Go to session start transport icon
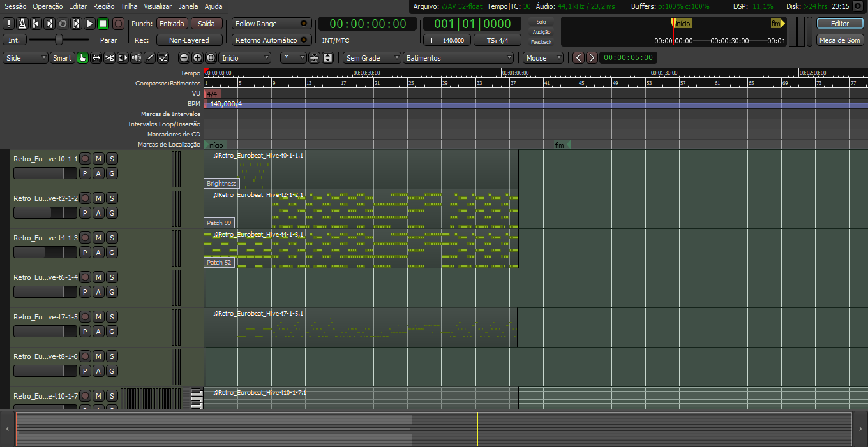The image size is (868, 447). click(36, 24)
